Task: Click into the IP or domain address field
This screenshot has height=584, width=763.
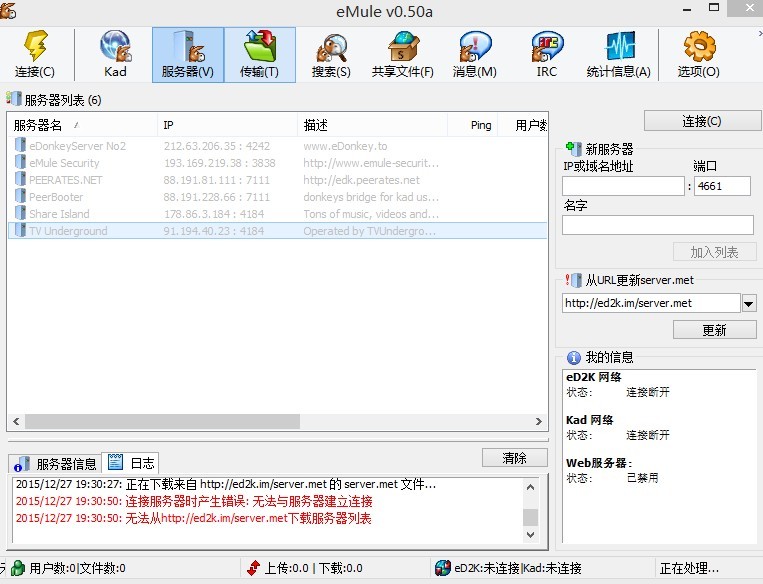Action: click(x=623, y=186)
